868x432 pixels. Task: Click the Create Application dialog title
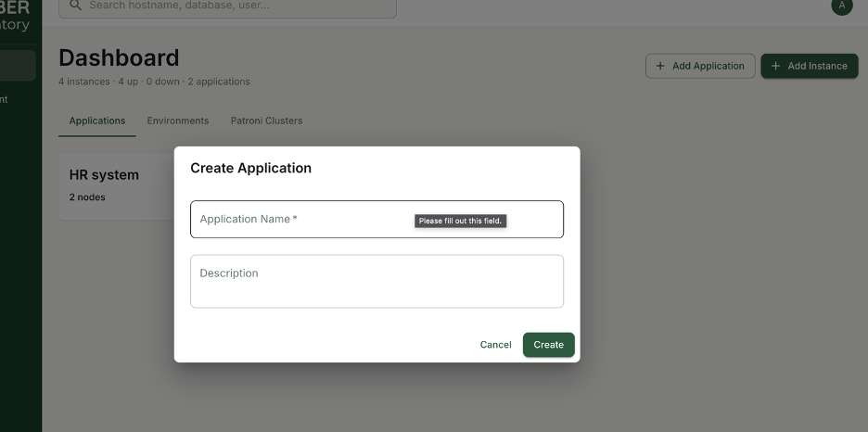coord(250,168)
